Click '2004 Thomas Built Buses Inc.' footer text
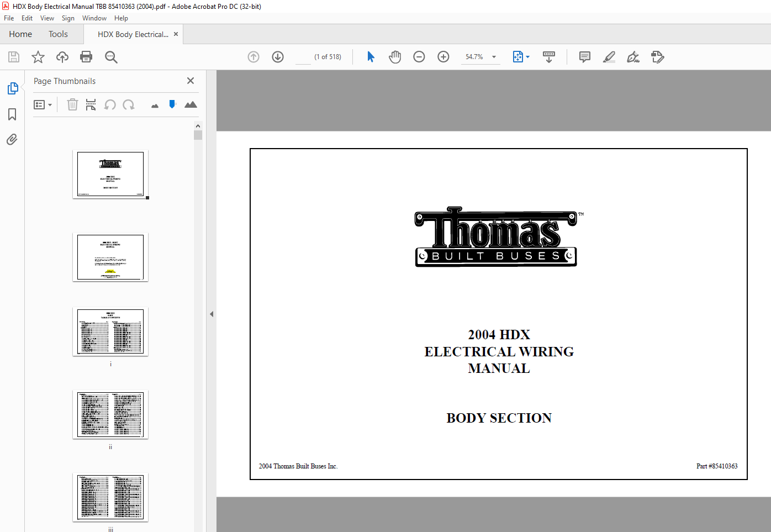 coord(298,466)
